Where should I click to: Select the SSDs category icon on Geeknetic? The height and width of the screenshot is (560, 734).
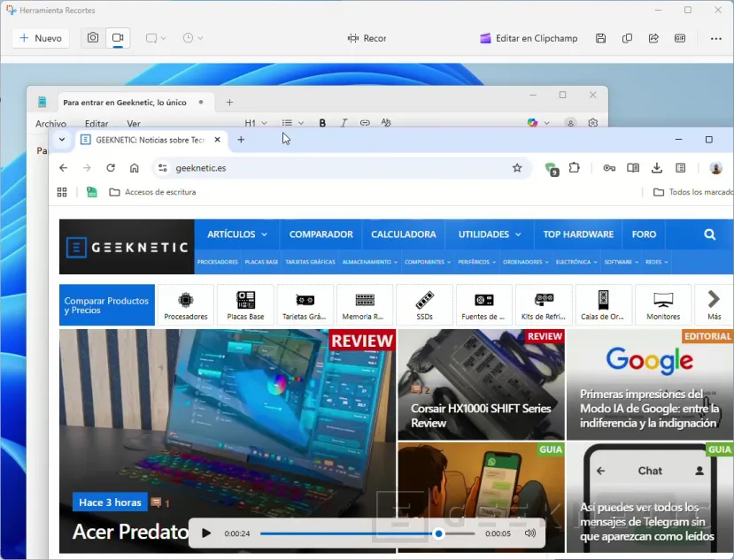pos(423,304)
